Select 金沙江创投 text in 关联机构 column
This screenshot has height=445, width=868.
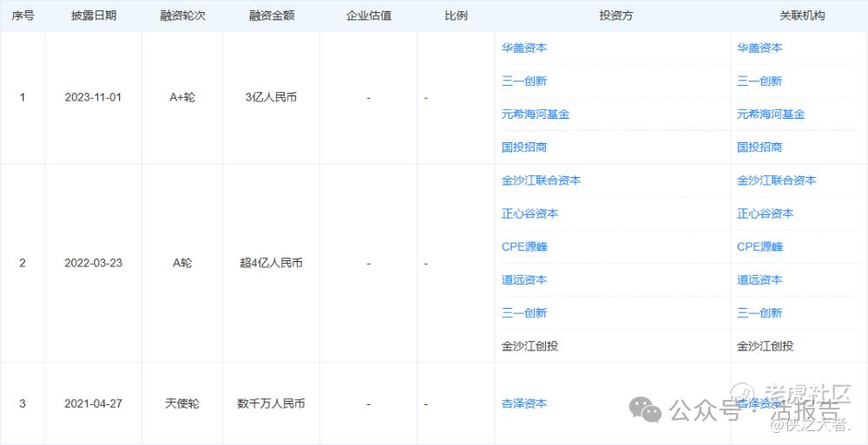[765, 346]
